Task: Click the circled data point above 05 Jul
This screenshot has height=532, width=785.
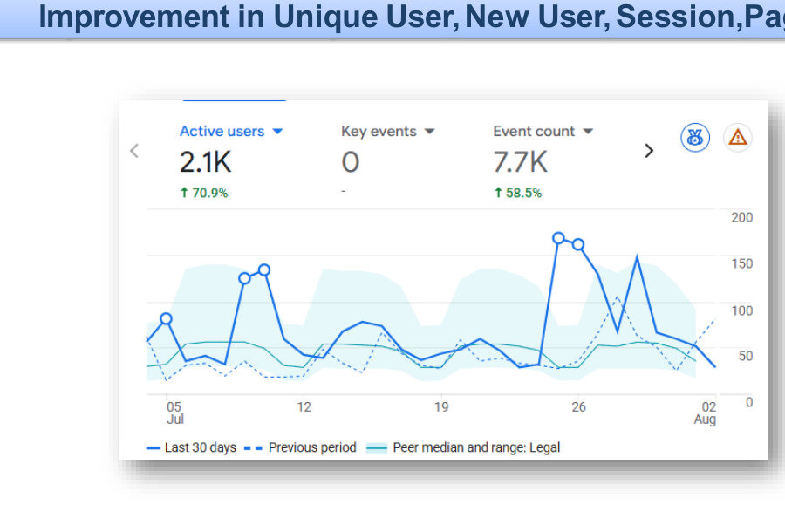Action: [x=167, y=319]
